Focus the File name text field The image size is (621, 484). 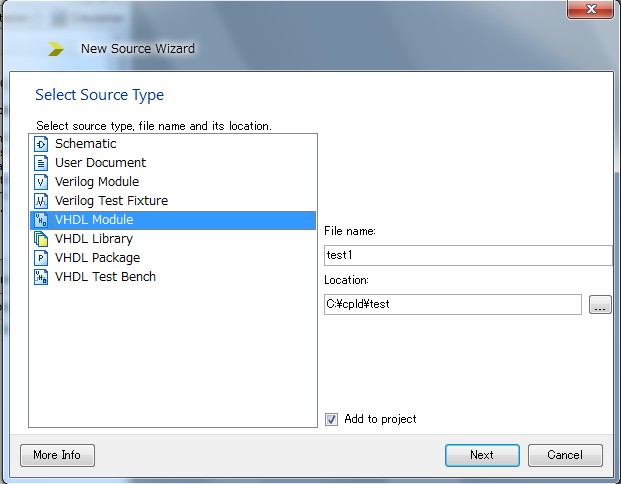(468, 255)
